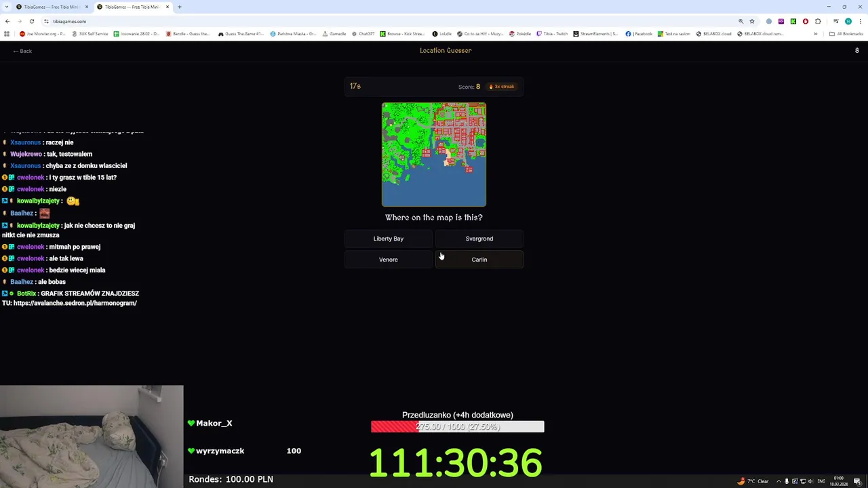Open Browse - Kick Stream bookmark

(403, 34)
